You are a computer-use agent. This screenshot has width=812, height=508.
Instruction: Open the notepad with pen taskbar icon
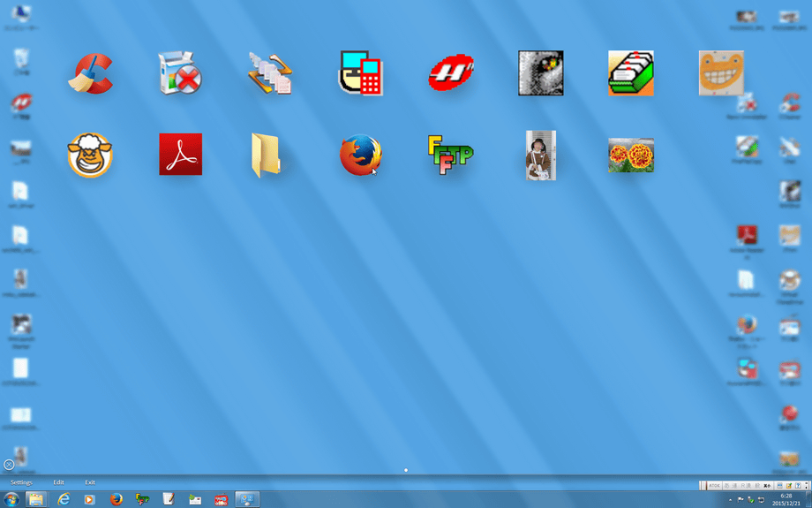pos(169,499)
